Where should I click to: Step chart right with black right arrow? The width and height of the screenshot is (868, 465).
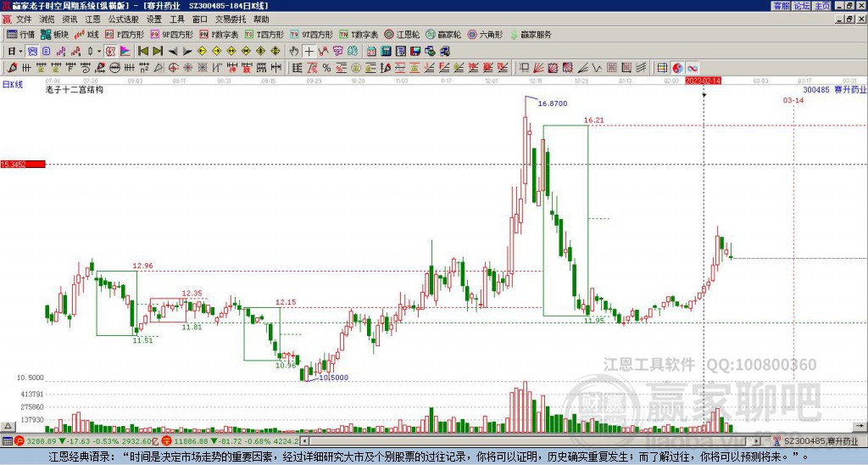[187, 52]
